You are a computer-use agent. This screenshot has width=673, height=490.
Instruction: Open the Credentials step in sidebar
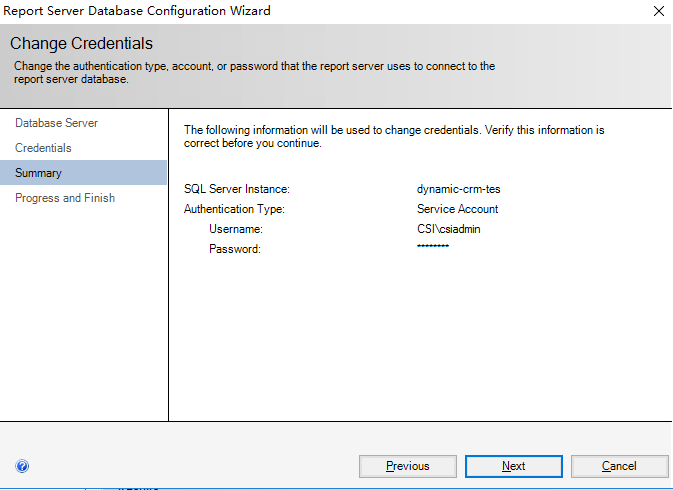pyautogui.click(x=43, y=148)
